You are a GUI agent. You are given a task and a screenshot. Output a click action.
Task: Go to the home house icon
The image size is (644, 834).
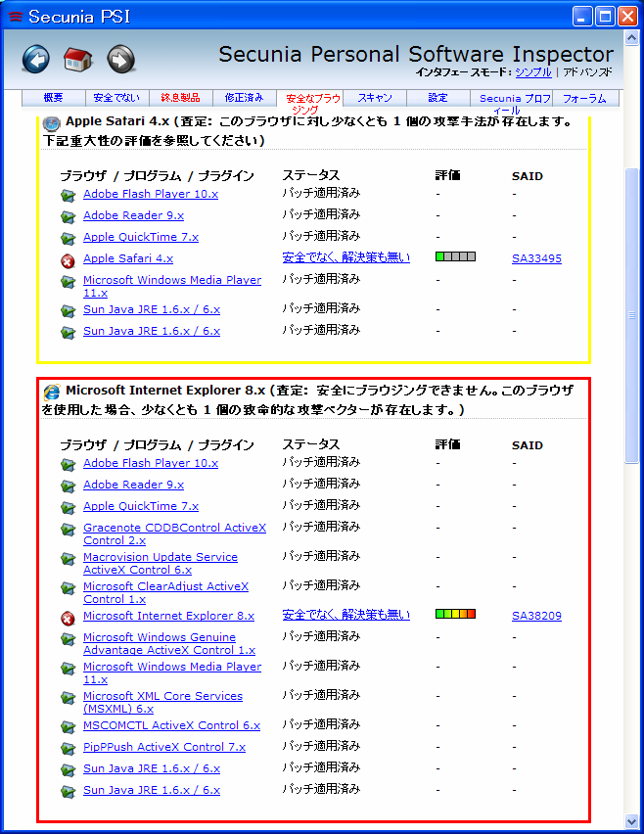click(x=78, y=59)
